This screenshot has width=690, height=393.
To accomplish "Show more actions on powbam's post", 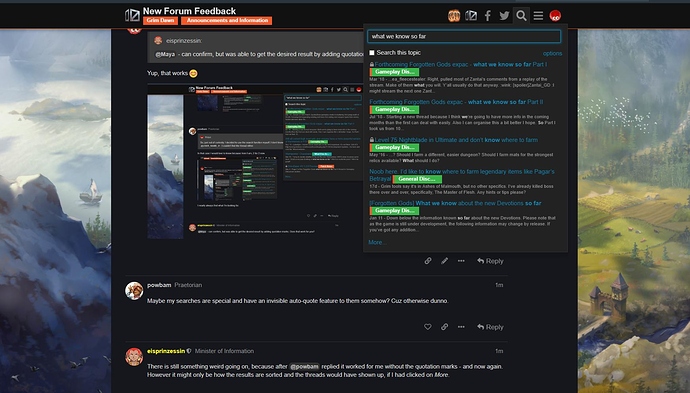I will click(x=461, y=327).
